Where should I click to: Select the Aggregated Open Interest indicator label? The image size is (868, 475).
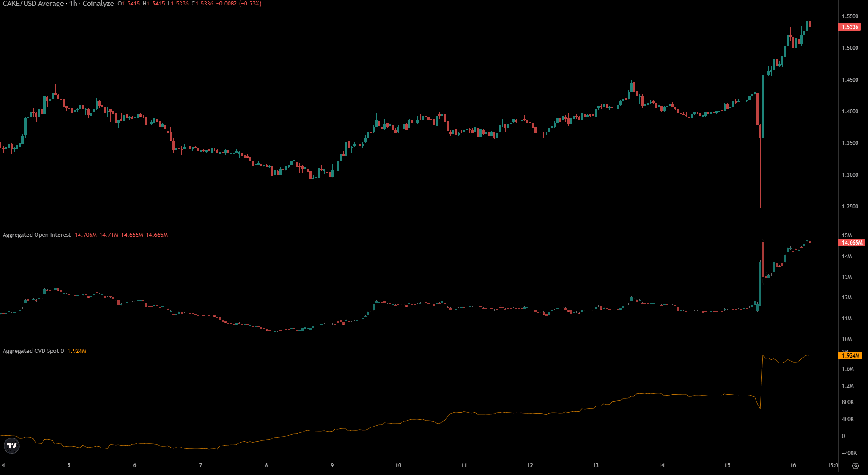(37, 235)
